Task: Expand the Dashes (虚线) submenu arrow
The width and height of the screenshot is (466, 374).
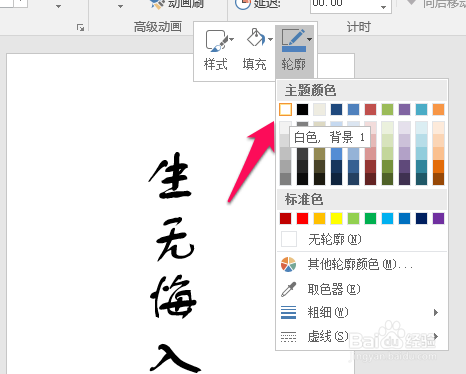Action: 436,336
